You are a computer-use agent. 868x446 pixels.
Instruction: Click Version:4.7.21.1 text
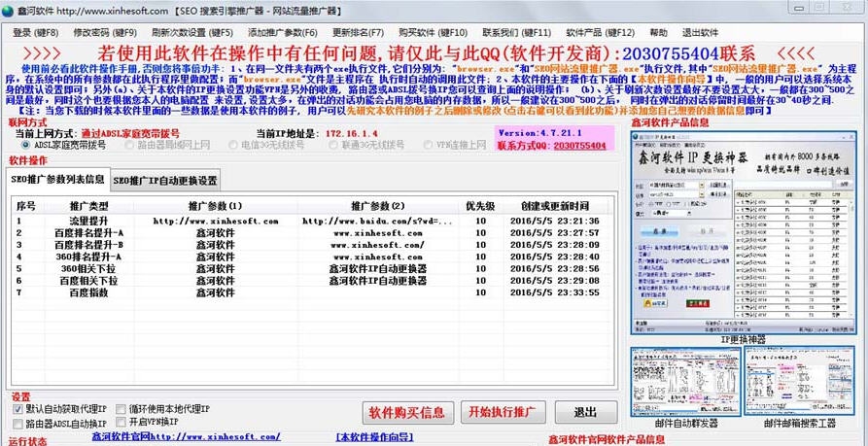539,133
